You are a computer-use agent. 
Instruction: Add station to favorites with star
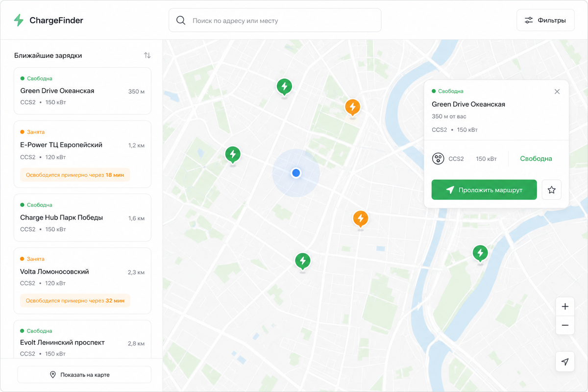(552, 190)
